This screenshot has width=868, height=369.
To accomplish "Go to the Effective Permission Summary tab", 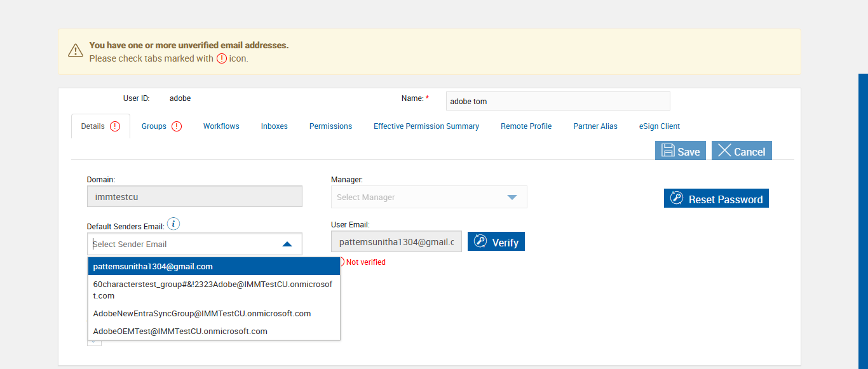I will click(x=426, y=126).
